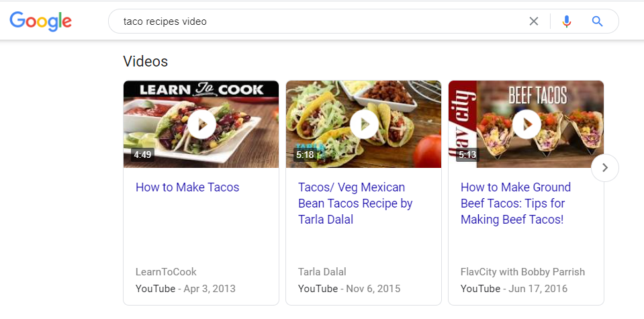Show more videos with the right chevron
The image size is (644, 319).
tap(605, 168)
